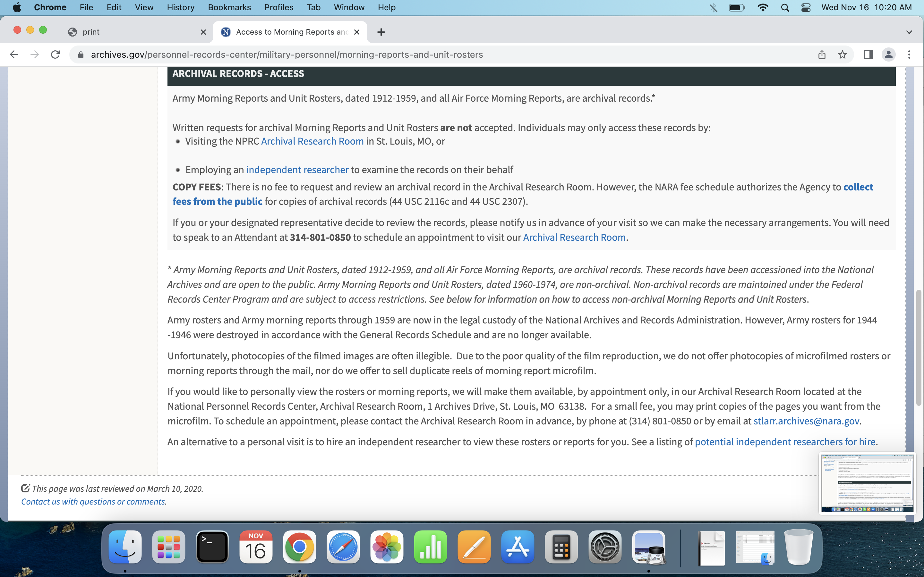Launch Terminal from the dock
The height and width of the screenshot is (577, 924).
coord(212,547)
